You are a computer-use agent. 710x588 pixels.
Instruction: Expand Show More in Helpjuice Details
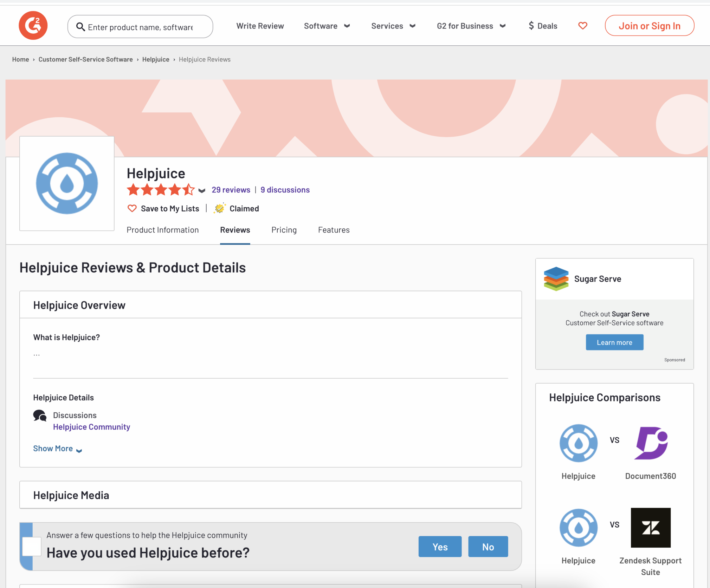(58, 449)
